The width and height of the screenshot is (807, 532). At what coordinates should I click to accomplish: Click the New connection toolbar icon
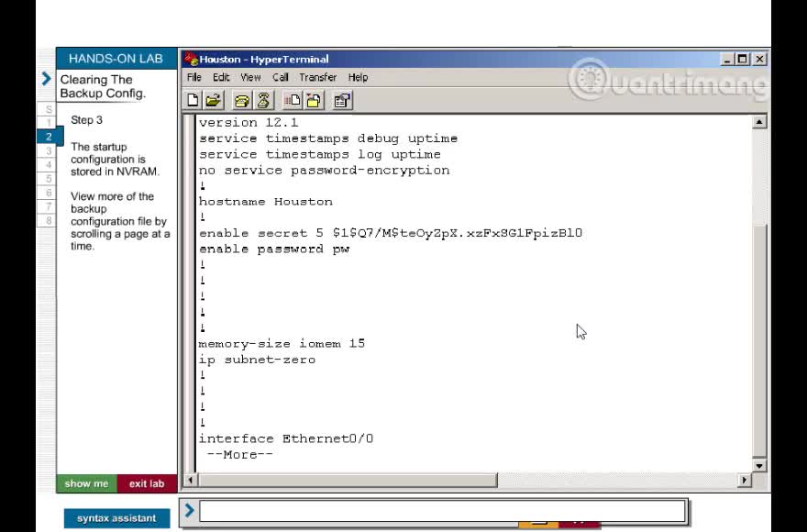(193, 100)
